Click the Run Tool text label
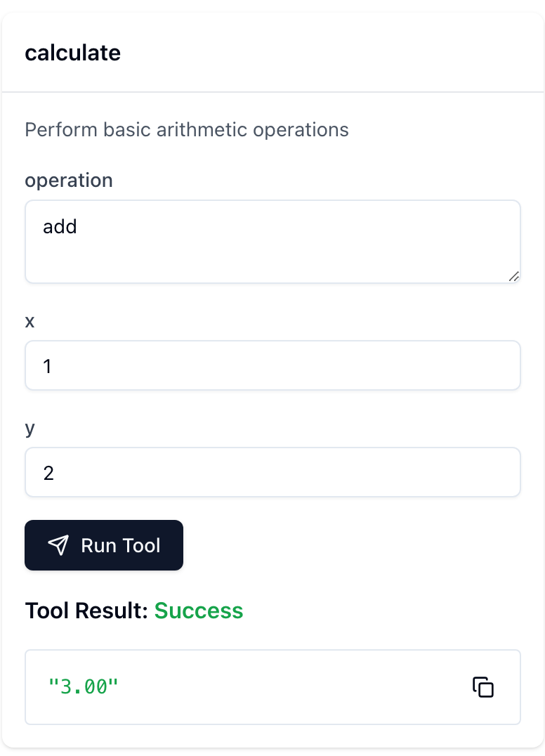This screenshot has height=756, width=545. tap(121, 545)
